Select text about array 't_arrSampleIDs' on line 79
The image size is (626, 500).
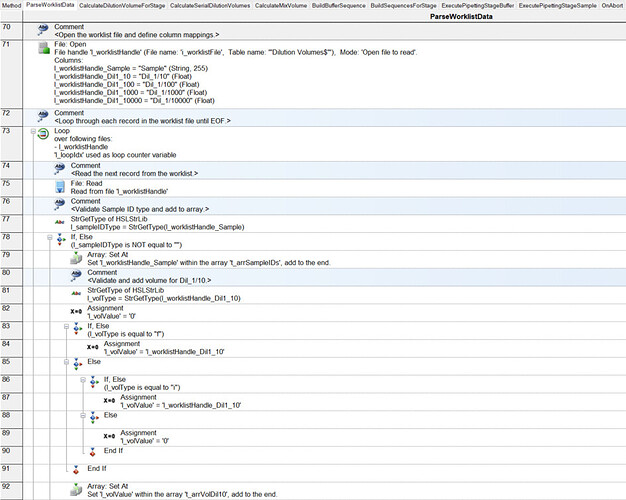pyautogui.click(x=209, y=263)
